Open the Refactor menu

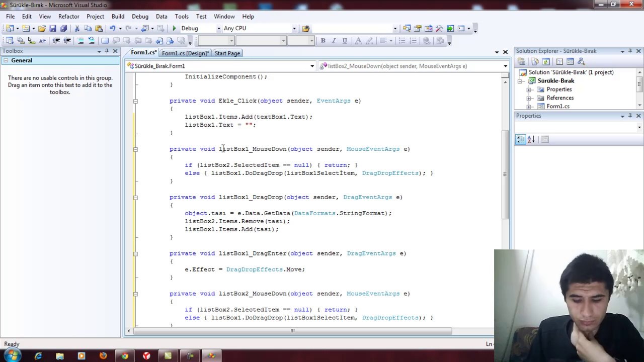(68, 17)
